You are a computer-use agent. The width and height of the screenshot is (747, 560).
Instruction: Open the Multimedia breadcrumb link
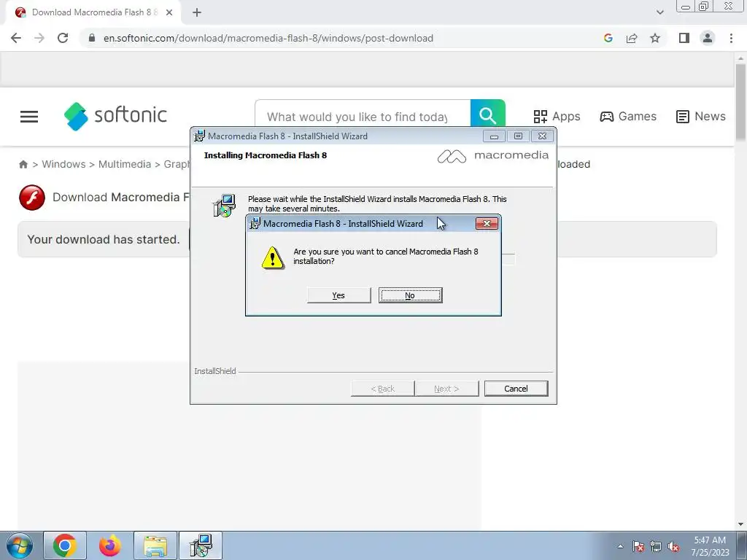pos(124,164)
